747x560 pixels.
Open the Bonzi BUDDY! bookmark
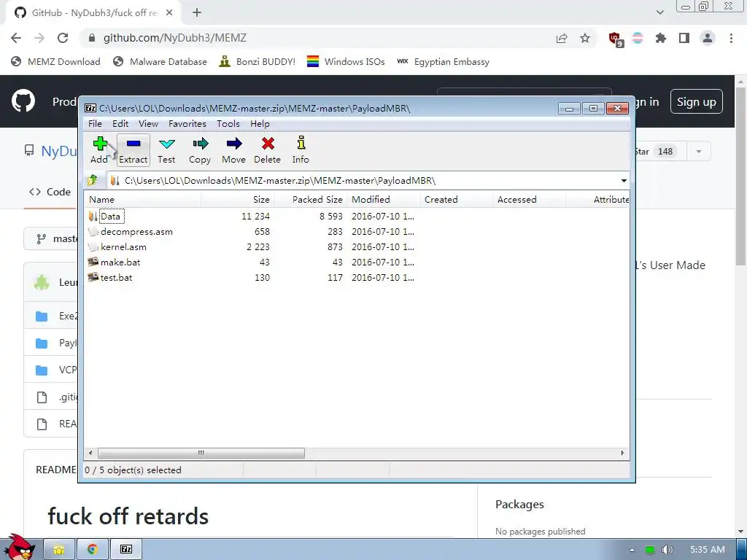[x=258, y=61]
